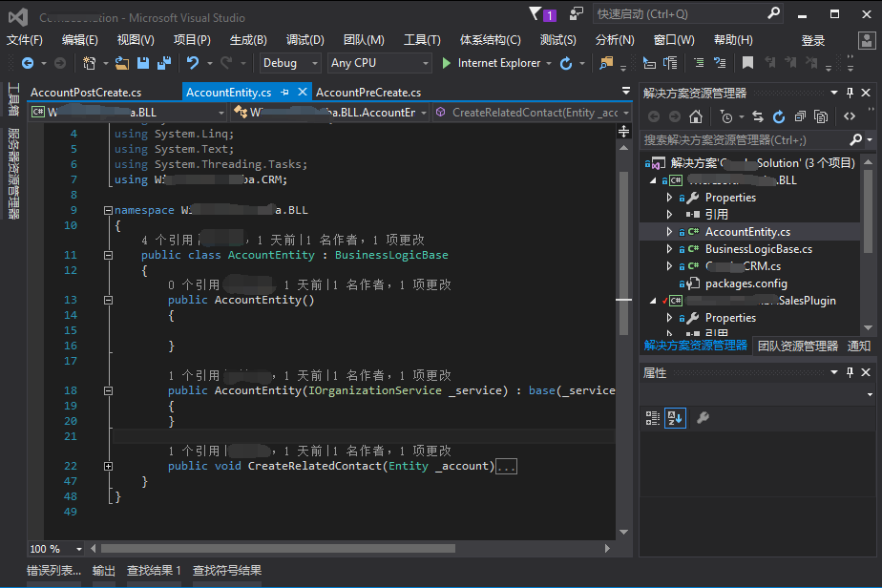Open the 工具(T) menu
882x588 pixels.
click(x=422, y=40)
